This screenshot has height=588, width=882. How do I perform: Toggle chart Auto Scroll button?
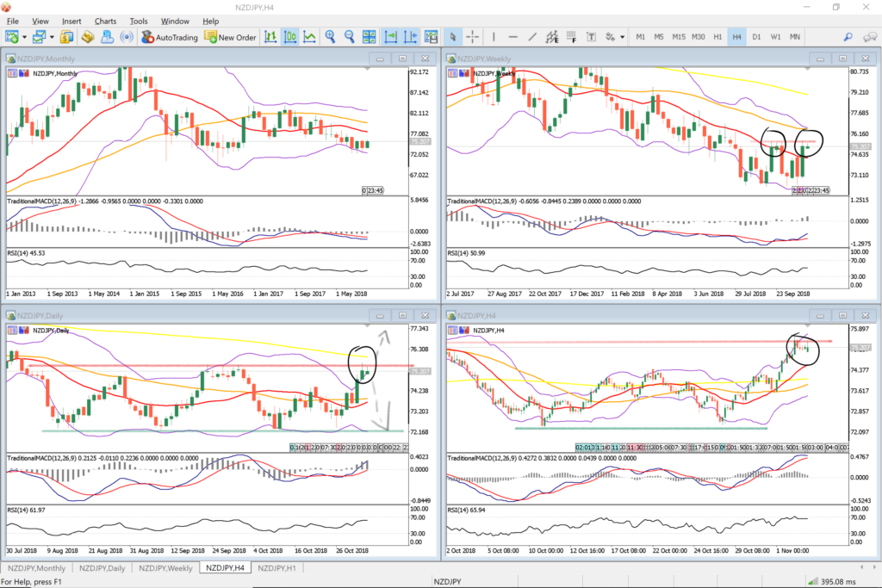[390, 37]
